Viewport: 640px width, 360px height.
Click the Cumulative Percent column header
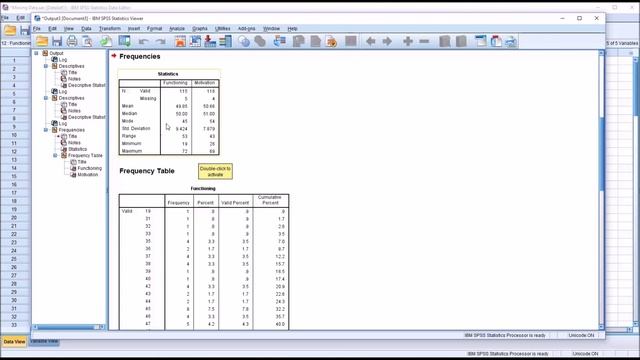(x=270, y=200)
